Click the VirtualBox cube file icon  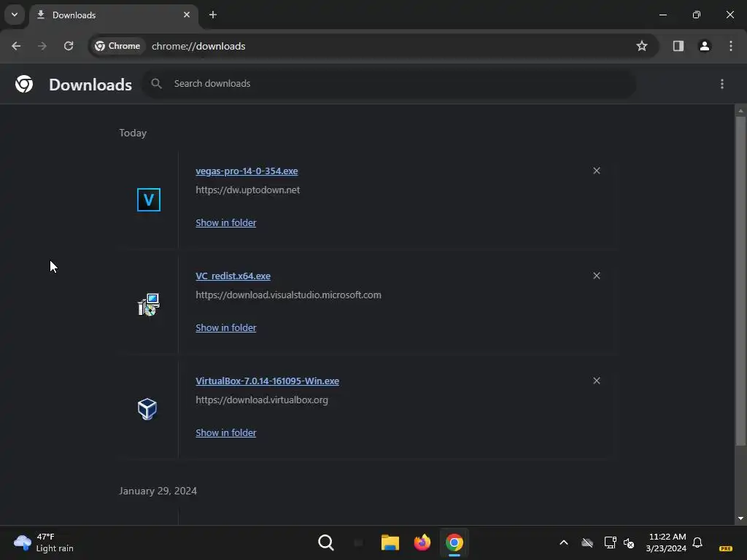pos(147,410)
